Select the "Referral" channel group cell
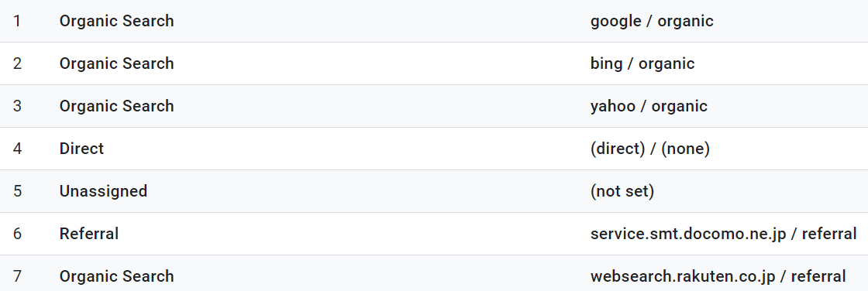This screenshot has width=868, height=291. tap(88, 234)
